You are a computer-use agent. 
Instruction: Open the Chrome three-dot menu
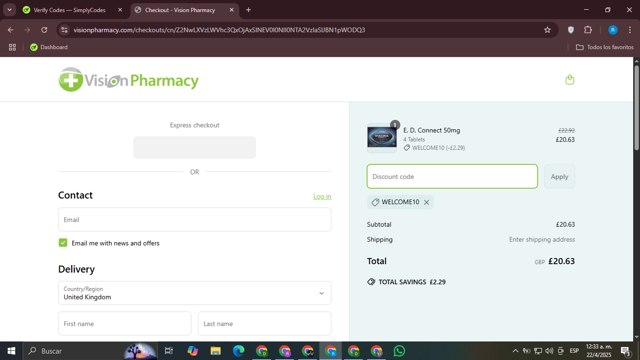[x=630, y=30]
